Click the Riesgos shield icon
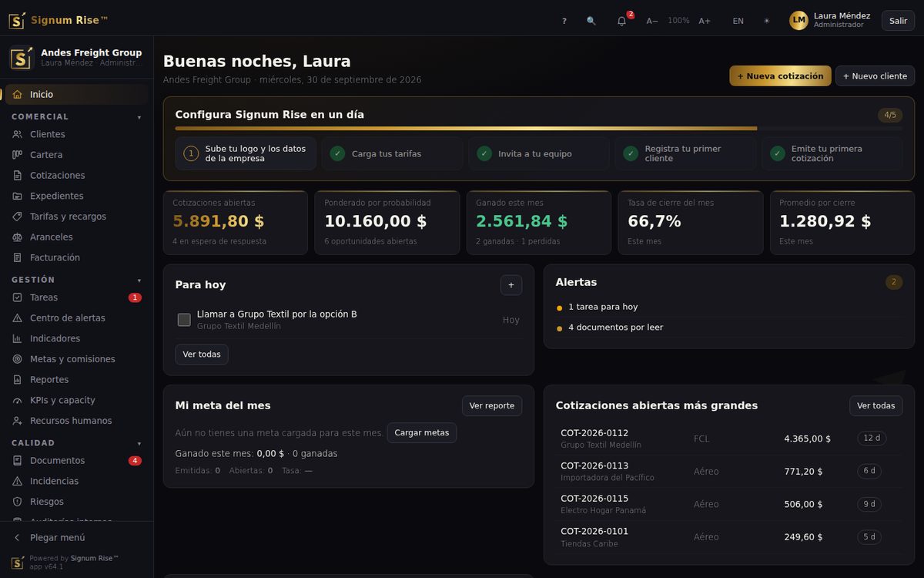The width and height of the screenshot is (924, 578). pos(17,502)
